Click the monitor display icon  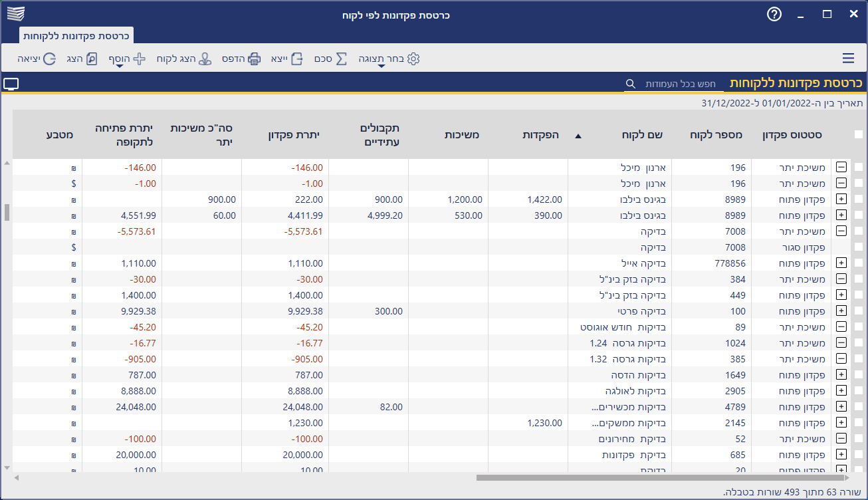point(11,84)
